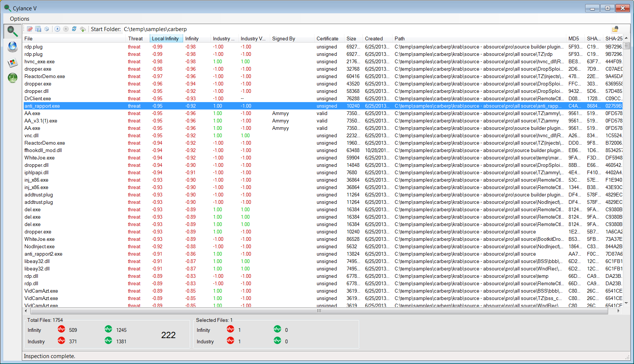Sort by the Local Infinity column header
The width and height of the screenshot is (634, 364).
click(x=166, y=38)
